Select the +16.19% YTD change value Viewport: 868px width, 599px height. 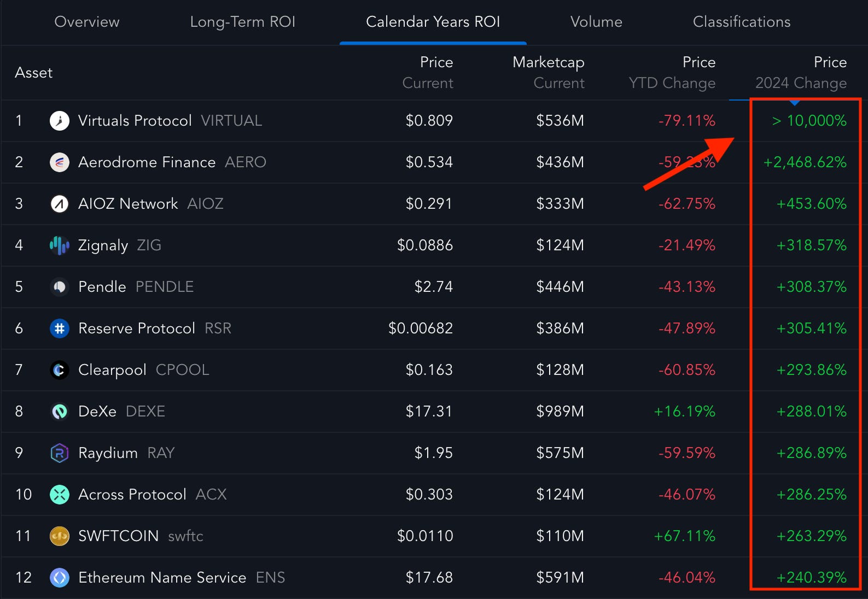coord(685,411)
